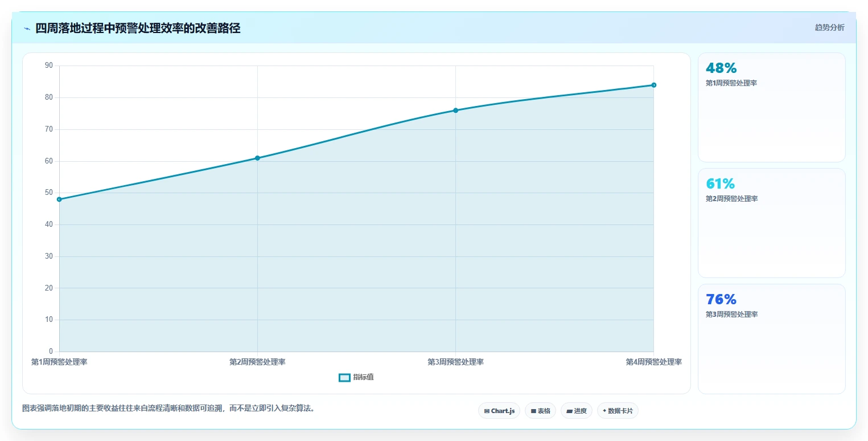Click the Chart.js tag chip
Image resolution: width=868 pixels, height=441 pixels.
pos(499,411)
